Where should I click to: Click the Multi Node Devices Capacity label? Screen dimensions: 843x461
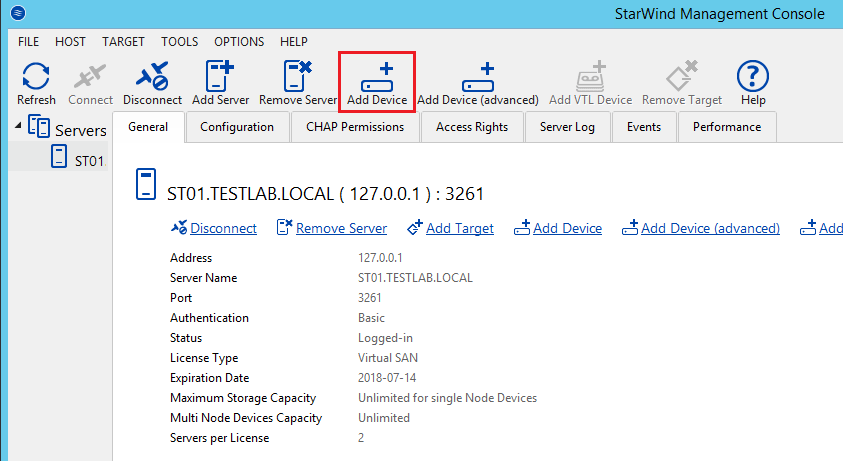[246, 418]
